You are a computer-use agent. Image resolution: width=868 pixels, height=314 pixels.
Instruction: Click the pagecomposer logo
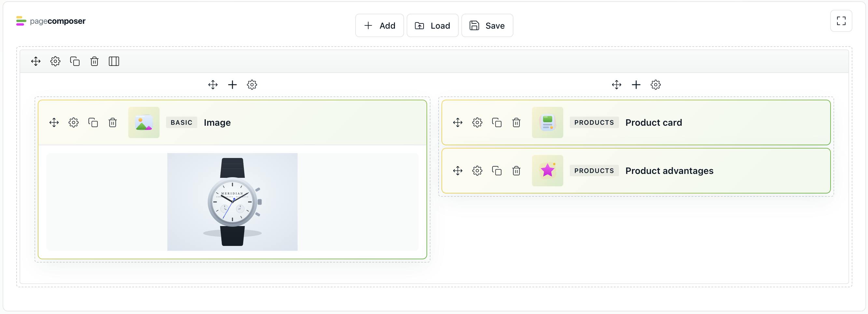[51, 21]
